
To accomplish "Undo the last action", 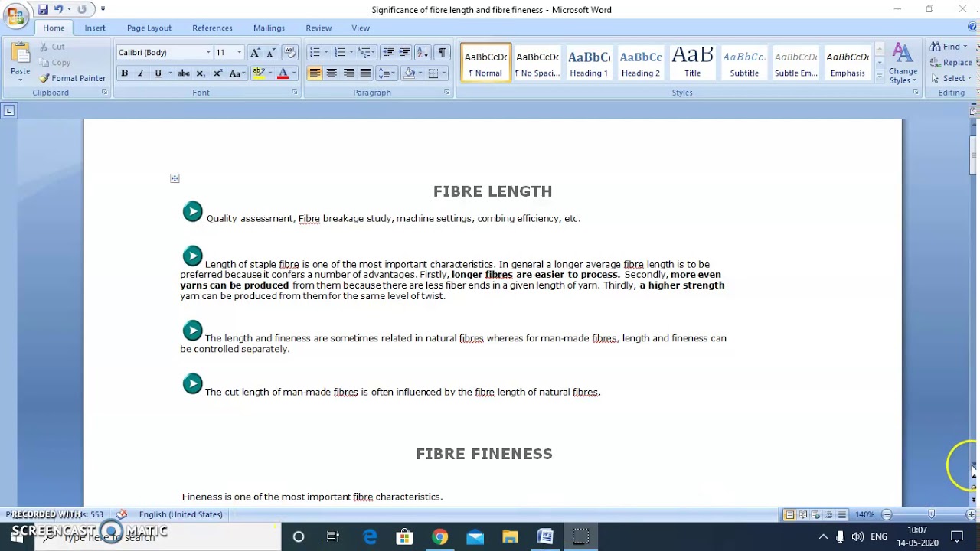I will pos(58,9).
